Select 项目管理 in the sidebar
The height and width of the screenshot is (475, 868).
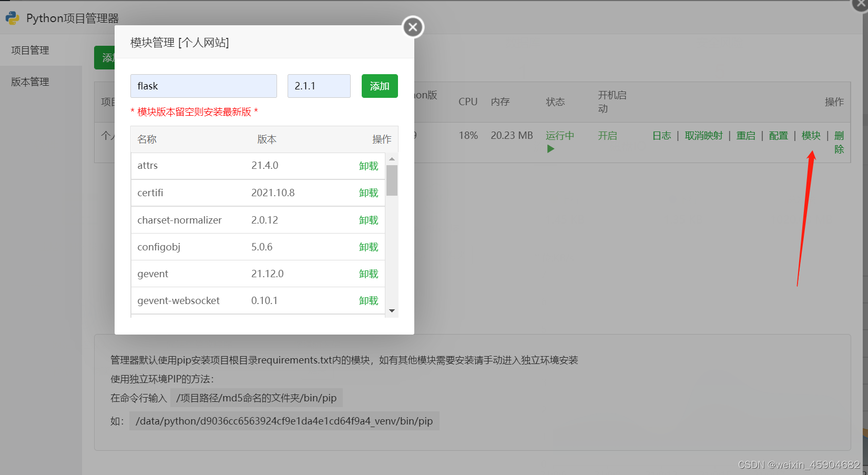[30, 50]
